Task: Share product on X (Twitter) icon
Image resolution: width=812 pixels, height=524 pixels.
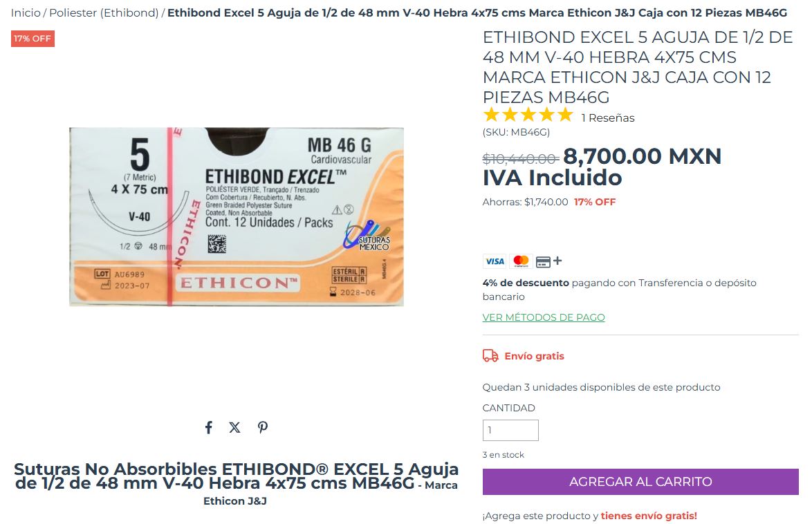Action: click(x=234, y=427)
